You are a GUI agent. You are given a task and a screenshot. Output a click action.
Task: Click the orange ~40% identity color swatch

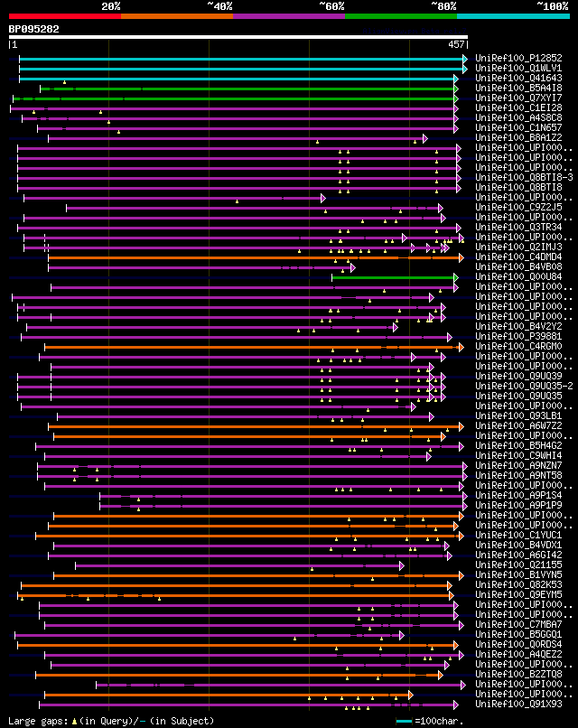177,16
